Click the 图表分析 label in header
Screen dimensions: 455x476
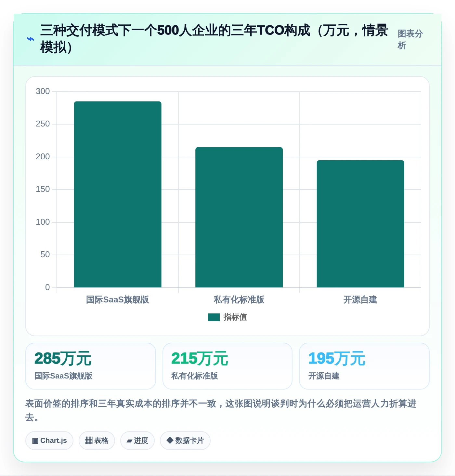pos(410,39)
